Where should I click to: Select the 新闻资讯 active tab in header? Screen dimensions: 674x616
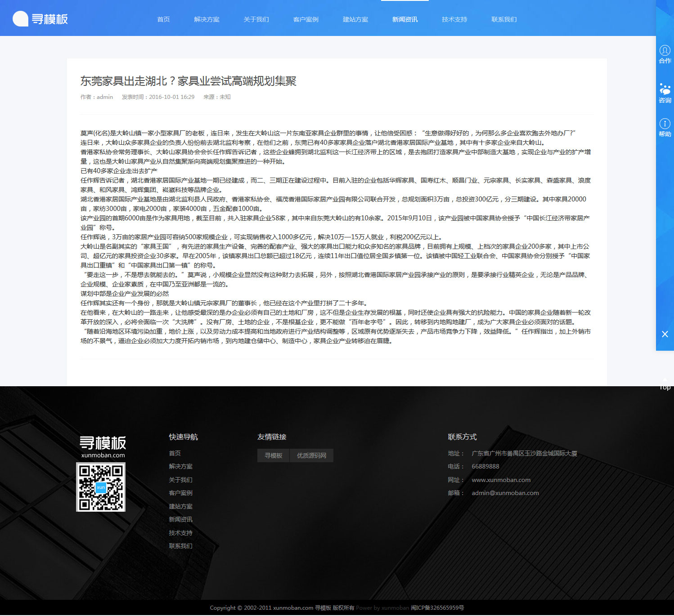tap(404, 19)
